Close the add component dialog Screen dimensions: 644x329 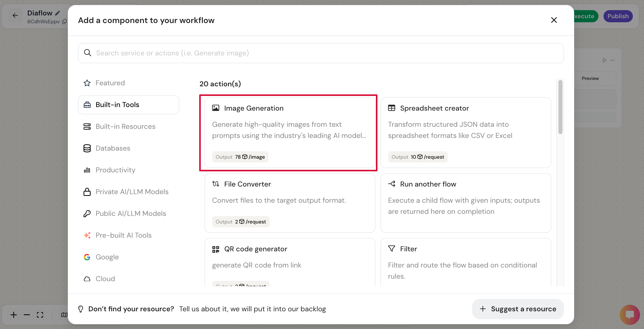point(554,20)
